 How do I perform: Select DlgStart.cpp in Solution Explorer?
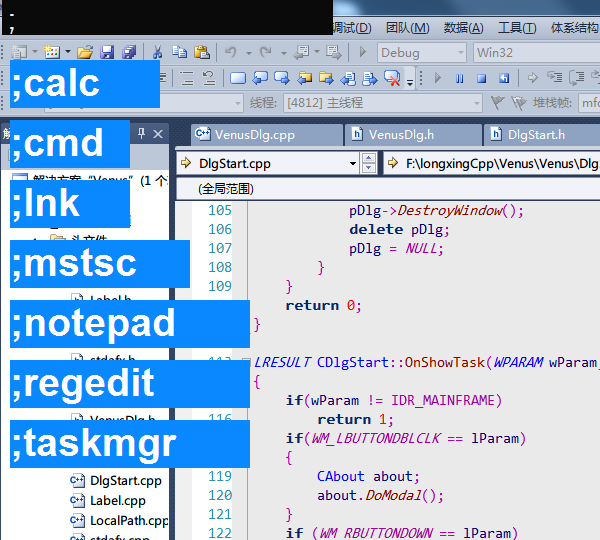[x=126, y=481]
